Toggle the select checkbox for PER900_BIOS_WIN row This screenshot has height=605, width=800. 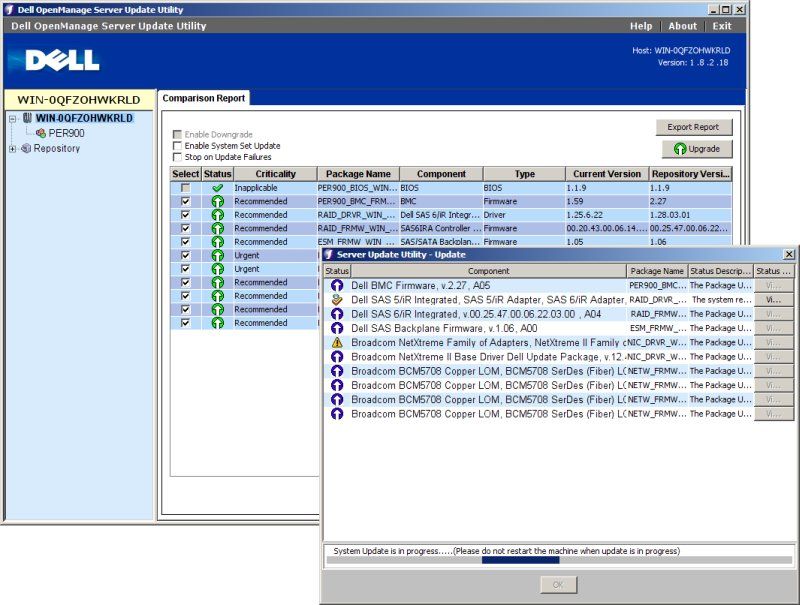click(185, 188)
